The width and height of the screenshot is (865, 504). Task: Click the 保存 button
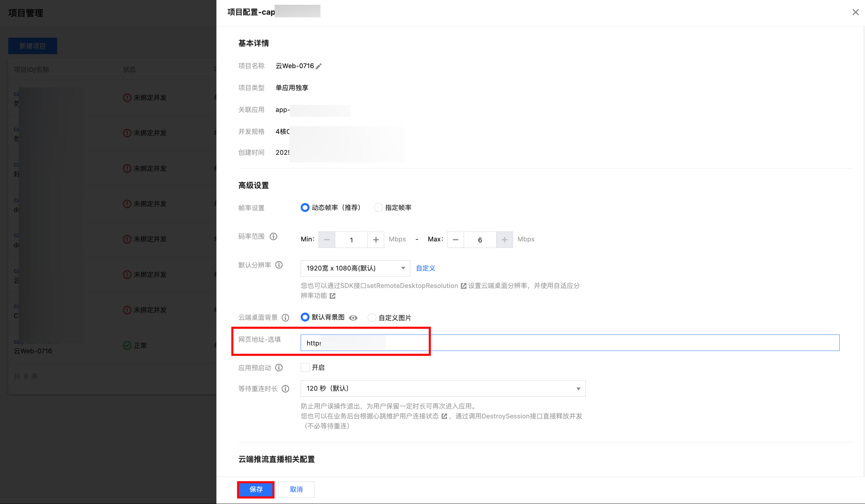pyautogui.click(x=256, y=489)
